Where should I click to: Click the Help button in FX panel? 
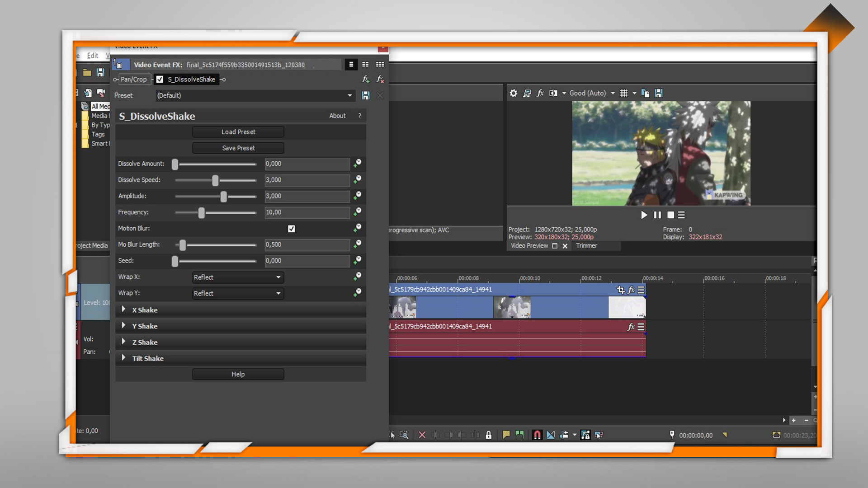[x=238, y=374]
